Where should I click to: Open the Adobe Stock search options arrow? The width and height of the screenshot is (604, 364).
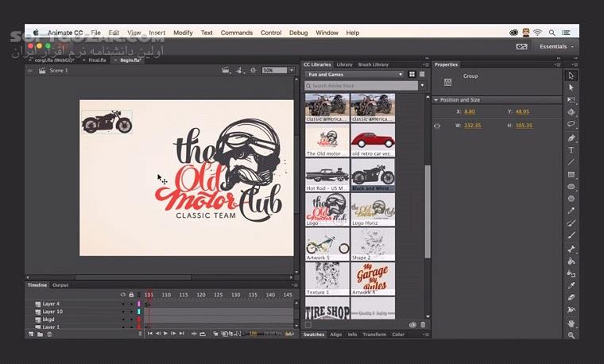coord(423,86)
